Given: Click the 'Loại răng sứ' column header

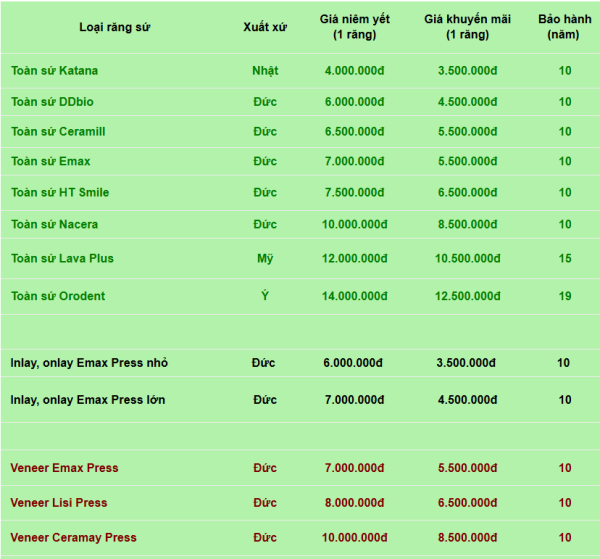Looking at the screenshot, I should 114,27.
